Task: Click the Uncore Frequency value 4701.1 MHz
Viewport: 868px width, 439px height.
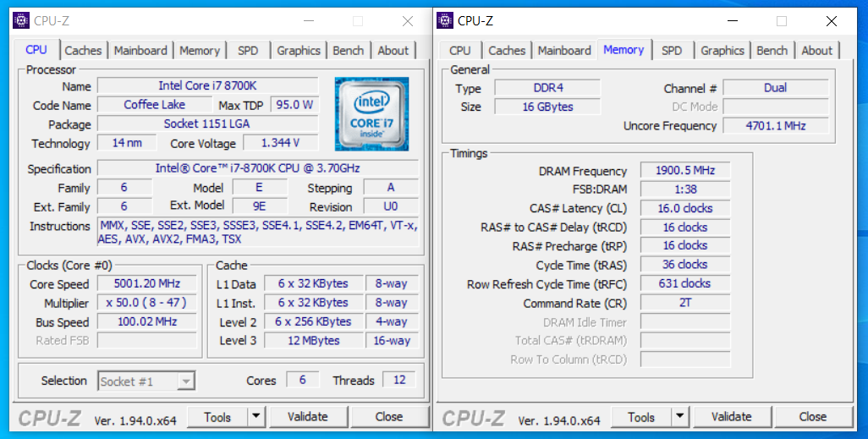Action: click(776, 126)
